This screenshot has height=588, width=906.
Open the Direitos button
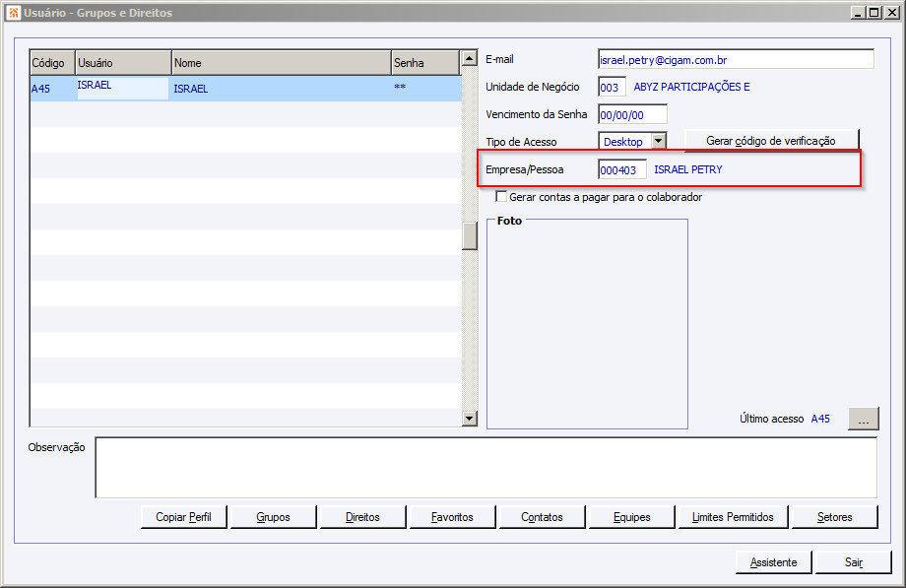pyautogui.click(x=362, y=517)
